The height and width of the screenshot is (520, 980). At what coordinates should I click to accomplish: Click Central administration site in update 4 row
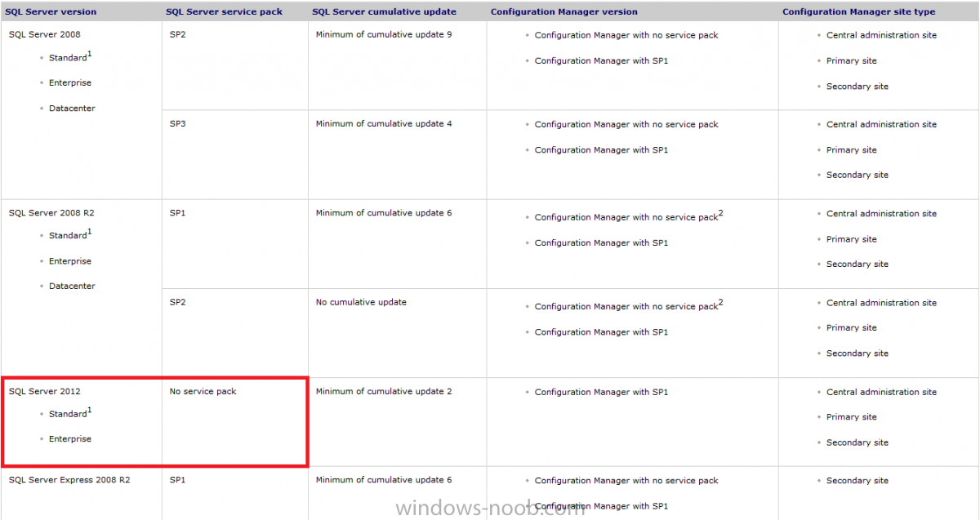click(x=881, y=125)
